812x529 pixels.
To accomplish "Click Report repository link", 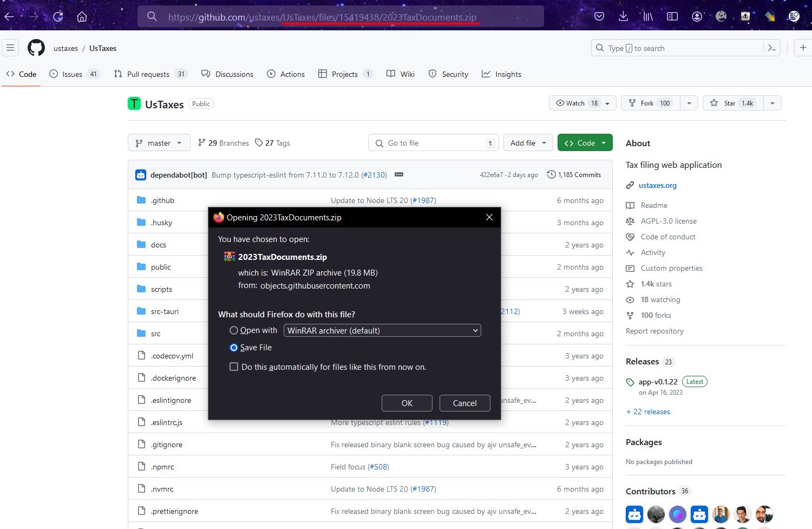I will 654,331.
